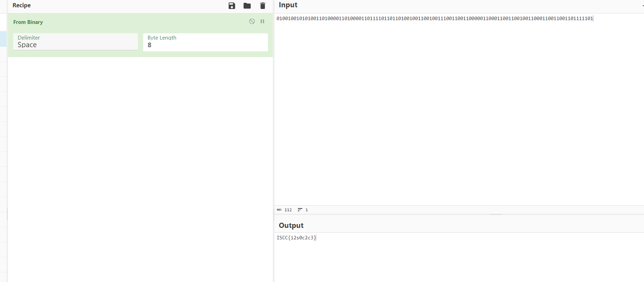Load a recipe via folder icon
Viewport: 644px width, 282px height.
[x=247, y=6]
